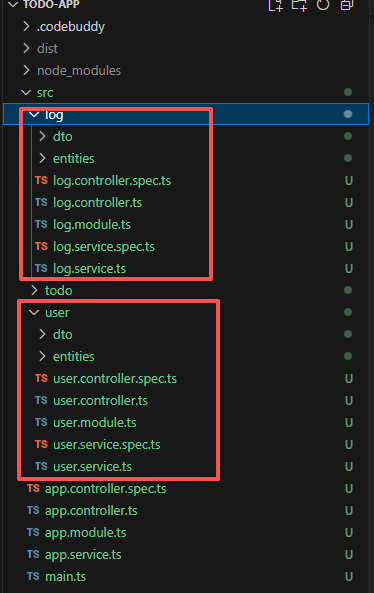The height and width of the screenshot is (593, 374).
Task: Open app.service.ts file
Action: coord(83,554)
